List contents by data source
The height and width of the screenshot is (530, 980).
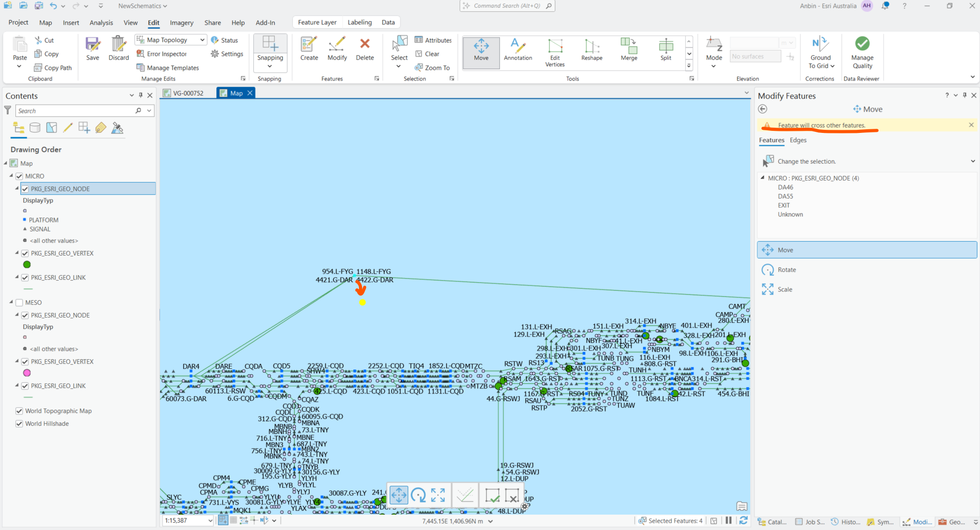pyautogui.click(x=35, y=128)
